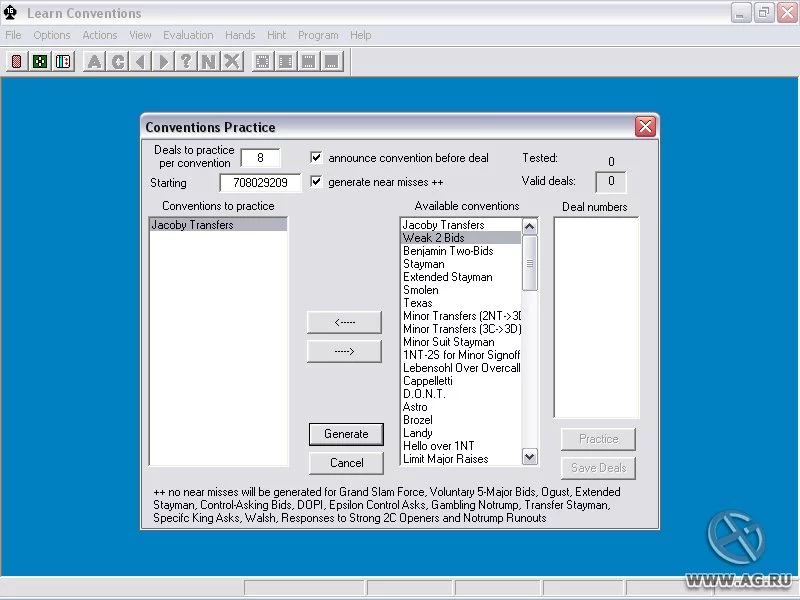Click scroll down arrow in Available conventions
This screenshot has width=800, height=600.
[530, 457]
